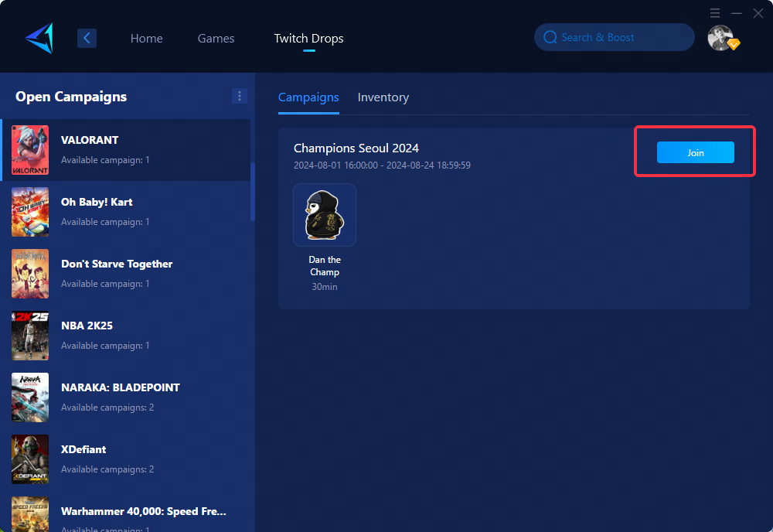Click the gold membership badge on the avatar
The image size is (773, 532).
pyautogui.click(x=734, y=44)
